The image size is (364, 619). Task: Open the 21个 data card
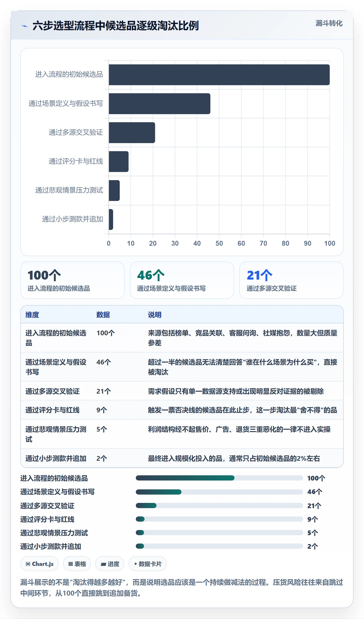pos(291,280)
